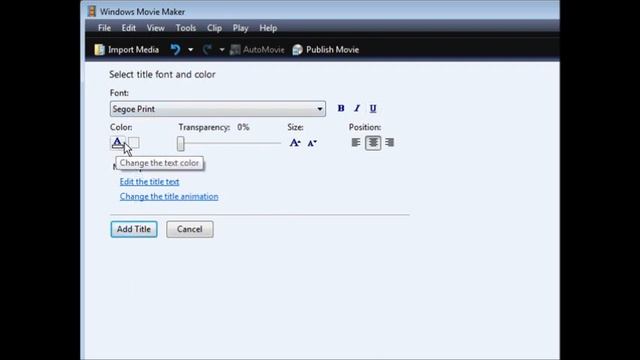Open the Help menu

[x=268, y=28]
